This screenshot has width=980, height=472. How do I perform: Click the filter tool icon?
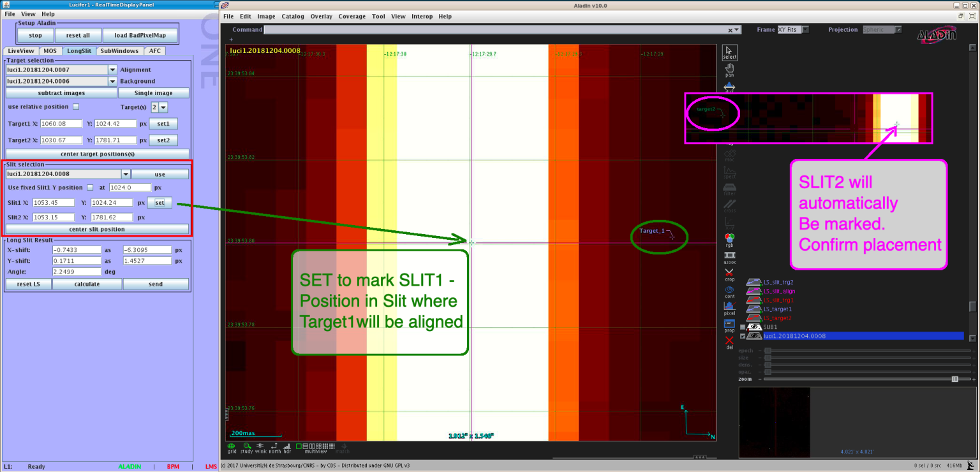(729, 189)
